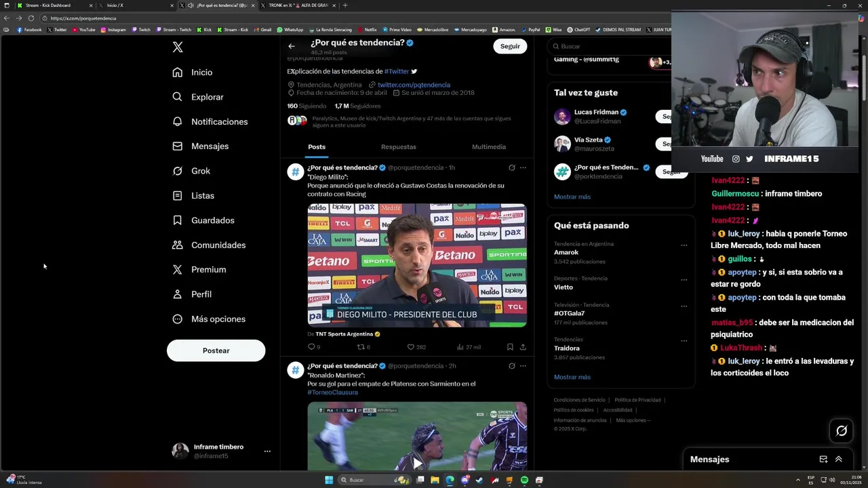The width and height of the screenshot is (868, 488).
Task: Go to Listas in the sidebar
Action: (193, 196)
